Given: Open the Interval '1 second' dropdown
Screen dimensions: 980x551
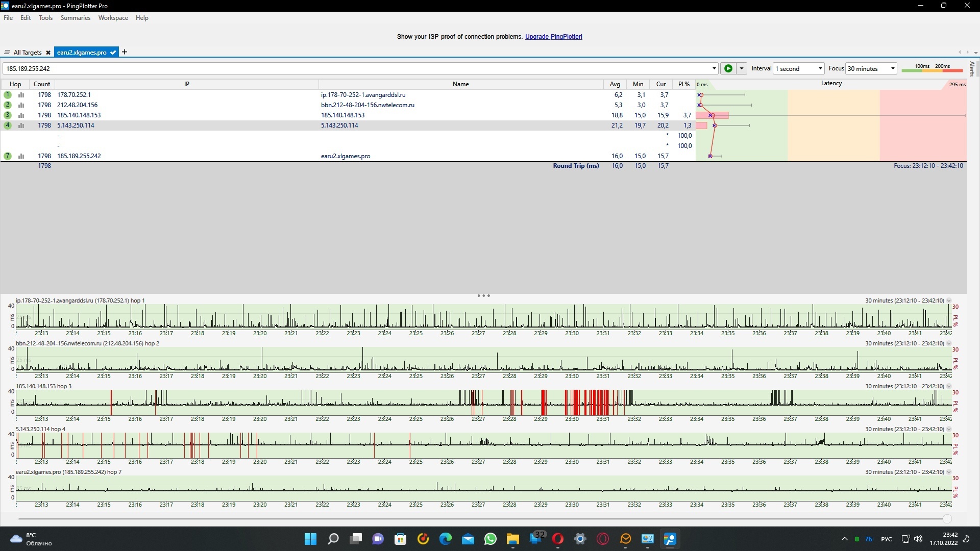Looking at the screenshot, I should (x=799, y=68).
